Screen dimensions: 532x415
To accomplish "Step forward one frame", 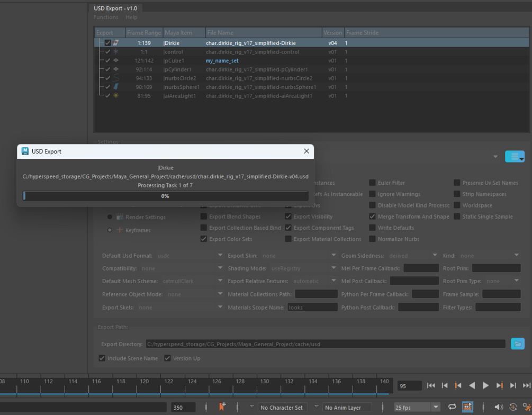I will click(513, 385).
